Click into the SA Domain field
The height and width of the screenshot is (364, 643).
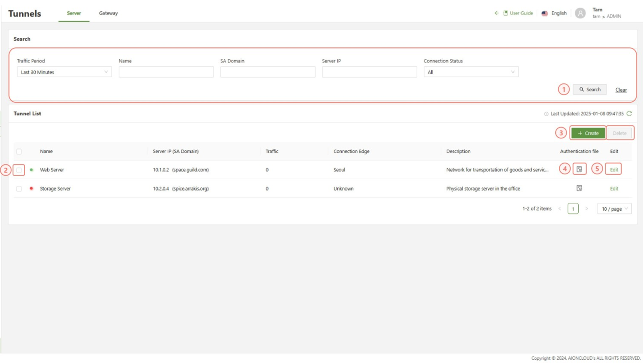pyautogui.click(x=268, y=72)
